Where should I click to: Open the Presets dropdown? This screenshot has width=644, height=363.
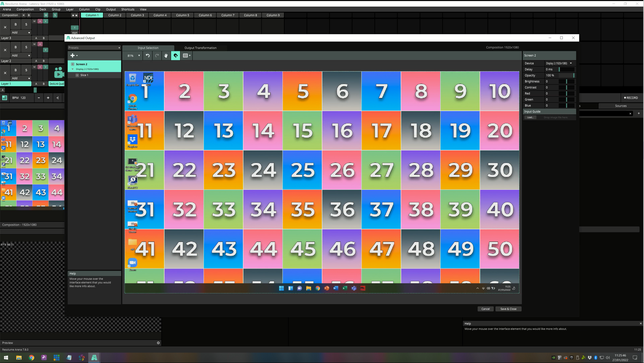click(x=94, y=48)
